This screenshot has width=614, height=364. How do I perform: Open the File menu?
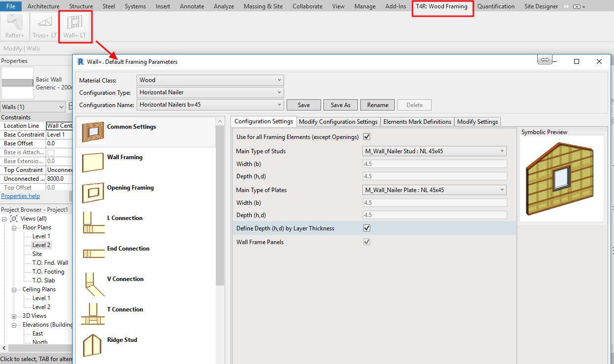(11, 6)
